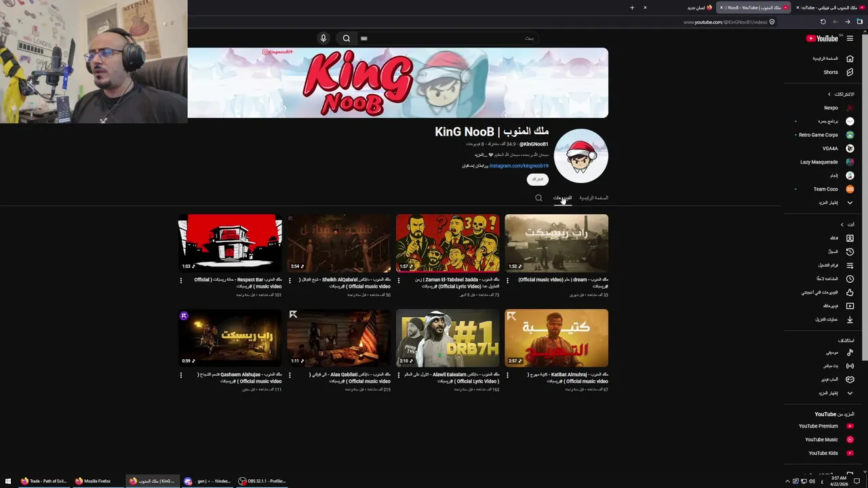Open Windows Start button on taskbar

8,481
